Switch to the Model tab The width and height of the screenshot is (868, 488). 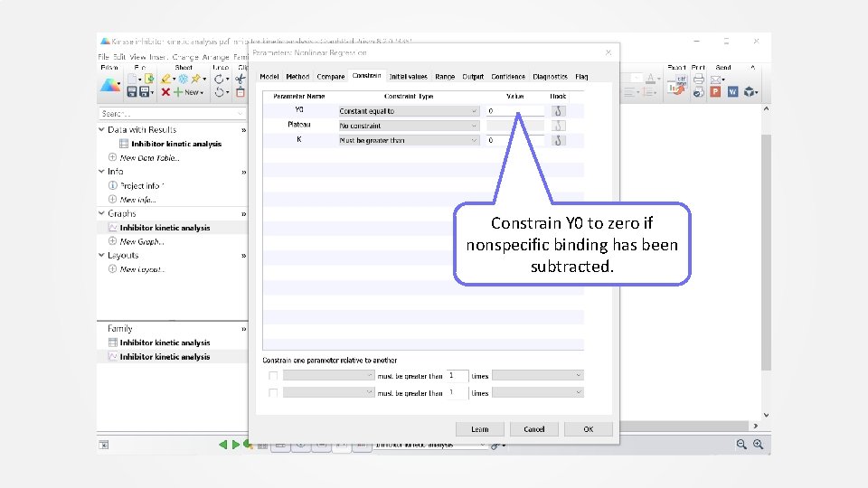click(x=269, y=76)
